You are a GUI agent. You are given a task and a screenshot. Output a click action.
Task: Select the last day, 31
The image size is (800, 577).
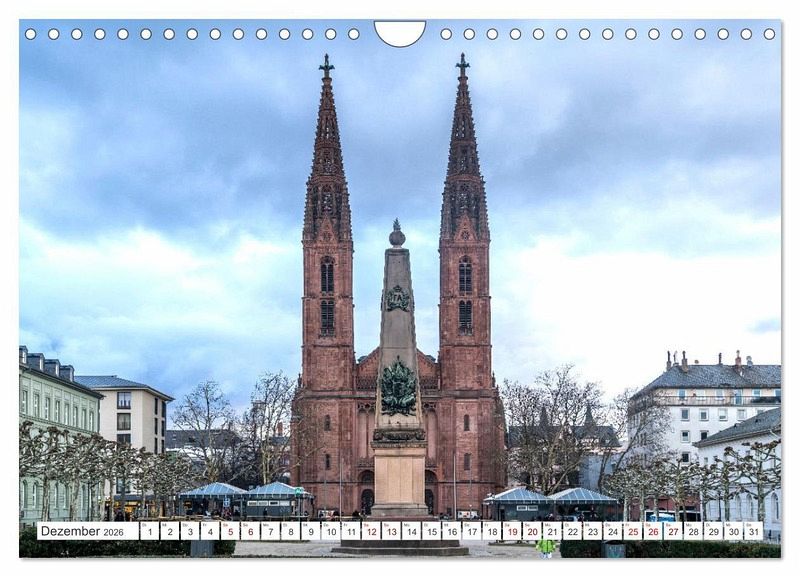pos(752,531)
